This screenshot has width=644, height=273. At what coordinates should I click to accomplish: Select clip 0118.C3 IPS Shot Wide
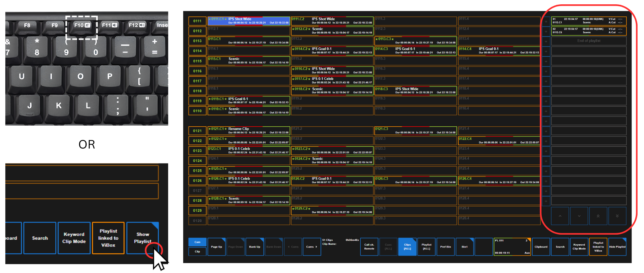click(416, 91)
